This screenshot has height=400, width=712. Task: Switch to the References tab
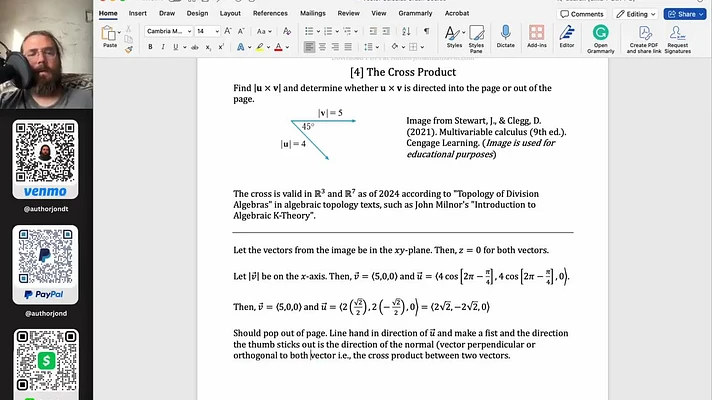point(270,13)
